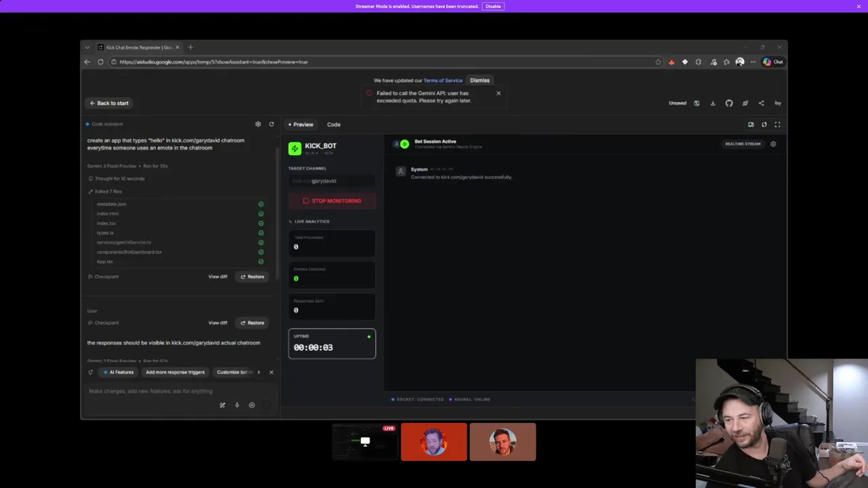
Task: Open browser profile avatar icon
Action: tap(740, 62)
